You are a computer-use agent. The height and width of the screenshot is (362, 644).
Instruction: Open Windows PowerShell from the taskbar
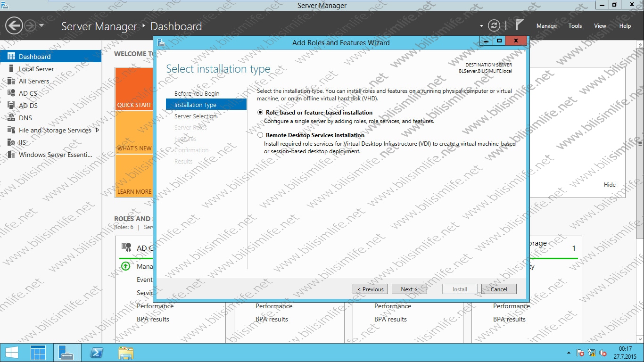coord(97,353)
